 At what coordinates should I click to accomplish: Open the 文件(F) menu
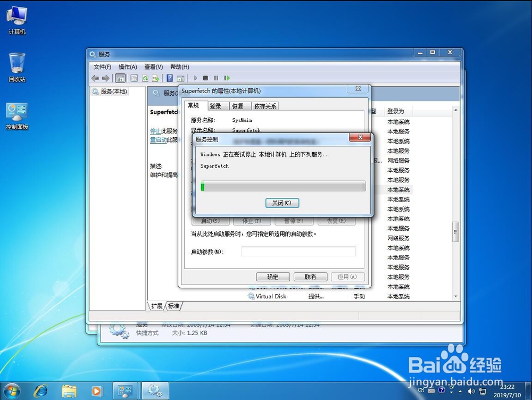click(x=102, y=67)
